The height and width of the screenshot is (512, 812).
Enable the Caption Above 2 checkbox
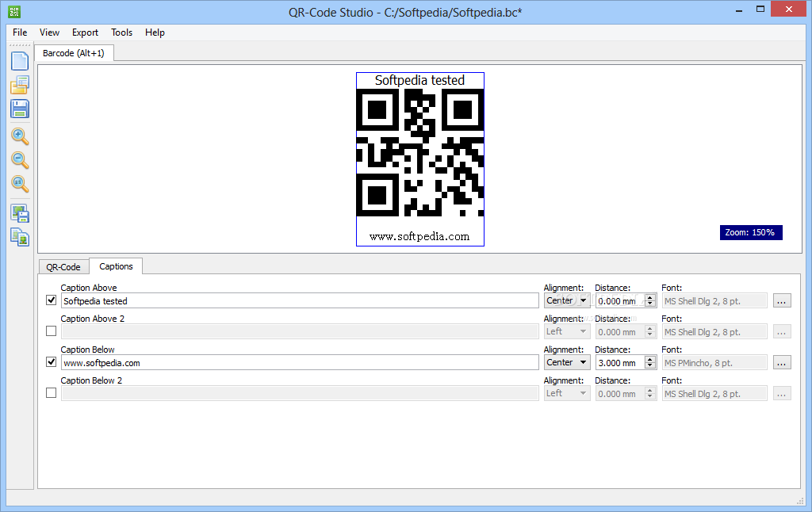(52, 331)
